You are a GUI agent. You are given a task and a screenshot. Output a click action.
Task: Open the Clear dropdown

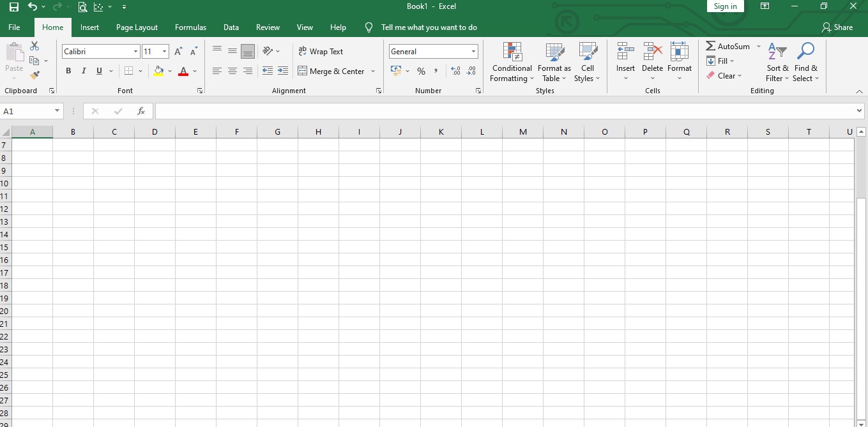(724, 76)
